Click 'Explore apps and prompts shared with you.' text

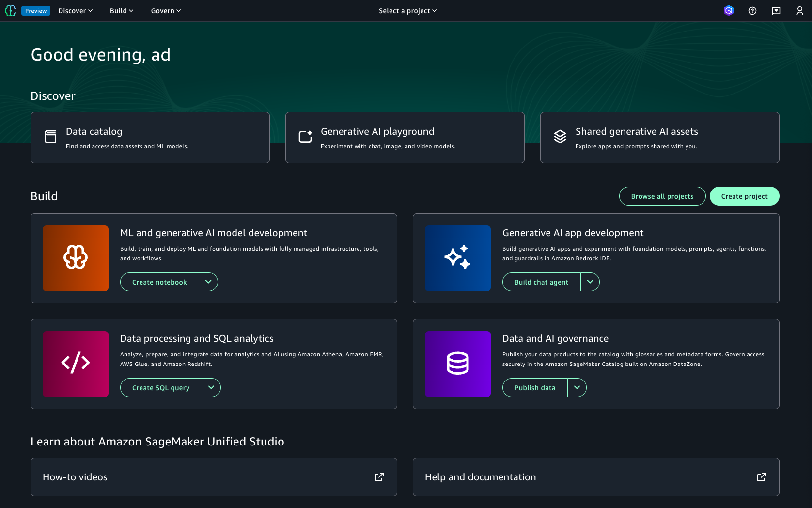coord(636,146)
